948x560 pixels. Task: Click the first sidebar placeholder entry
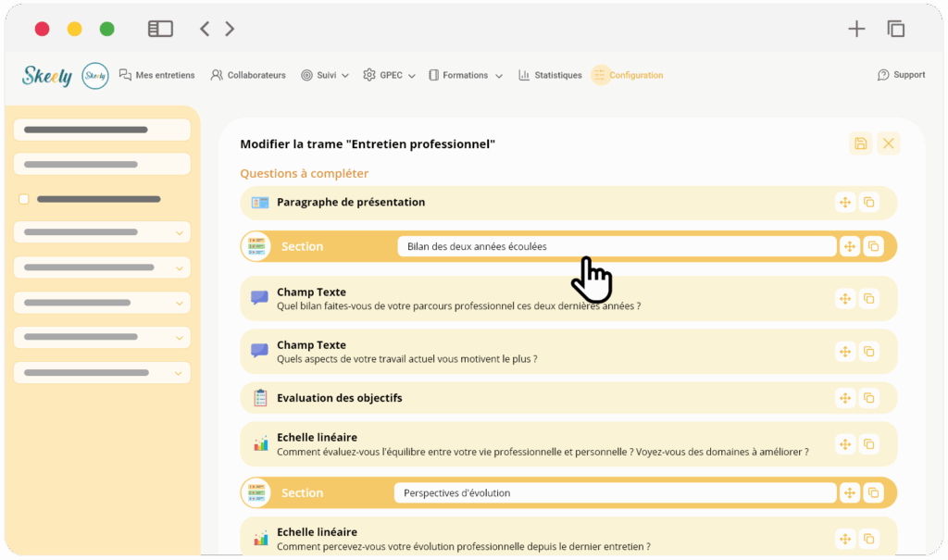click(x=102, y=130)
